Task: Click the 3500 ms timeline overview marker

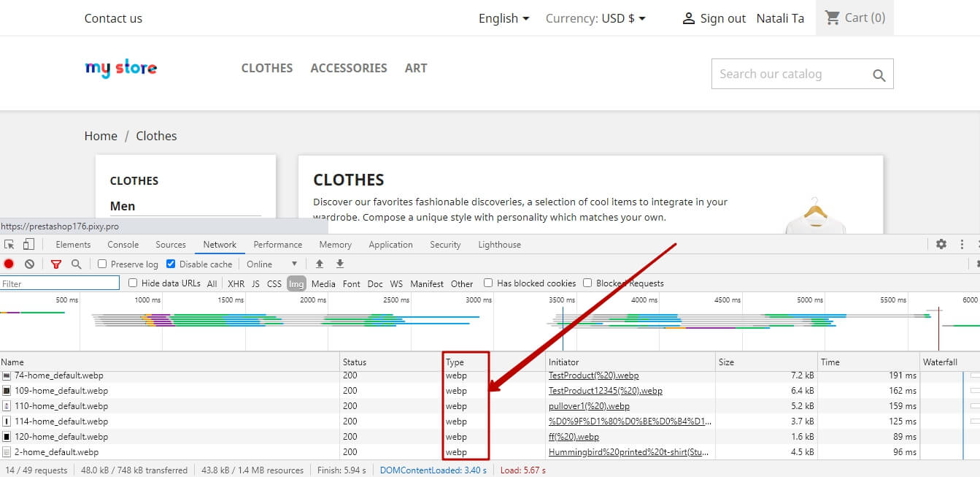Action: click(x=562, y=300)
